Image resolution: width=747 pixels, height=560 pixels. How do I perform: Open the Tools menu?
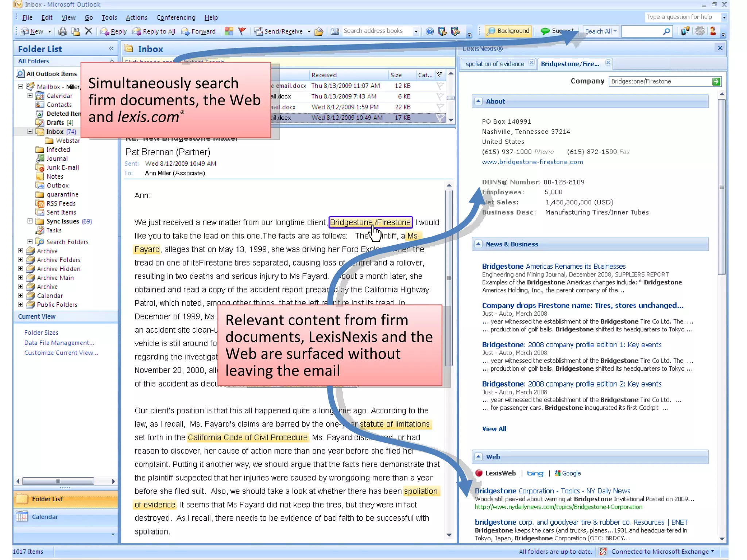[109, 17]
